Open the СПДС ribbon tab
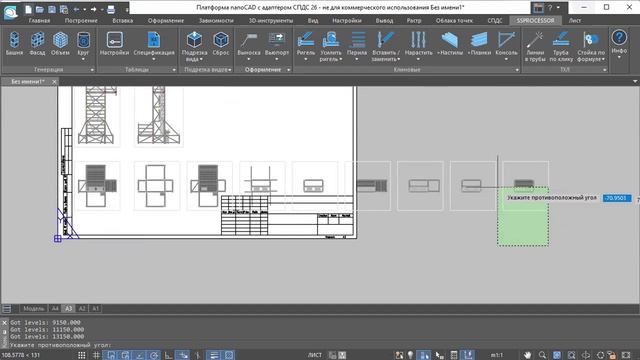This screenshot has height=360, width=640. 495,20
